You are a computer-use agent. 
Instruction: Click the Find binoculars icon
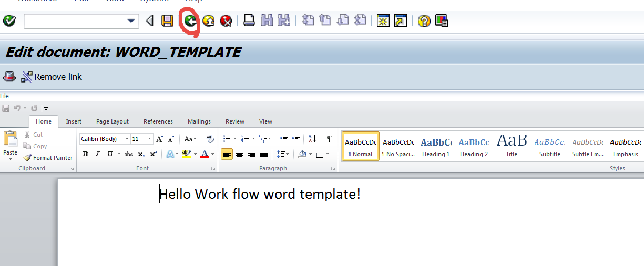(x=267, y=21)
